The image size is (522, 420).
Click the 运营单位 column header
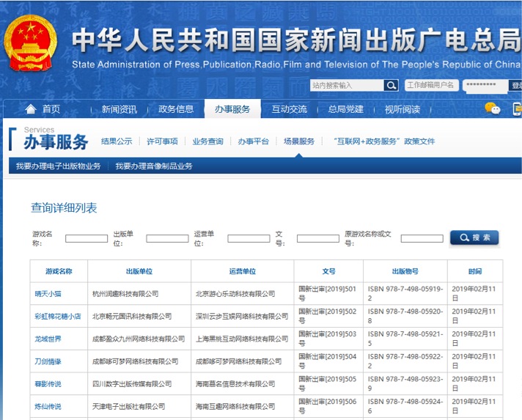[x=243, y=271]
